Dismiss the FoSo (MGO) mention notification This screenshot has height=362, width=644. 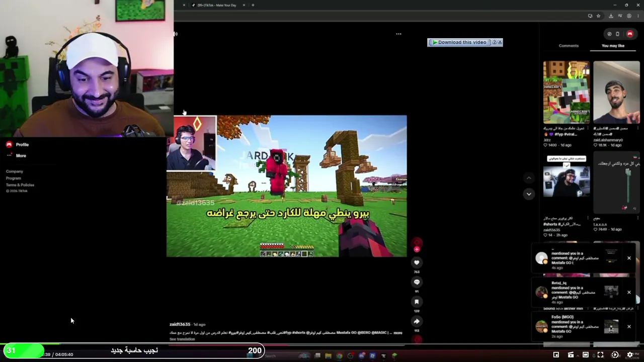point(629,327)
